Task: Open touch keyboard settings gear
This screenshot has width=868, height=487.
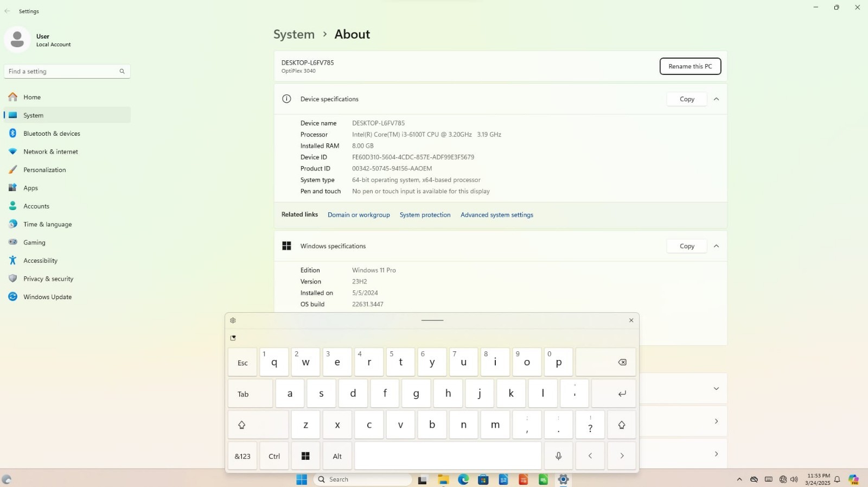Action: (x=233, y=320)
